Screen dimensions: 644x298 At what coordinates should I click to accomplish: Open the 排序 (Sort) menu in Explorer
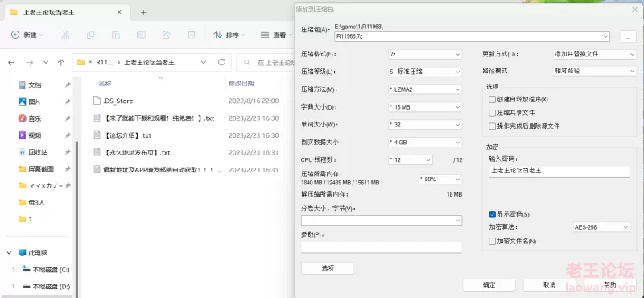229,35
